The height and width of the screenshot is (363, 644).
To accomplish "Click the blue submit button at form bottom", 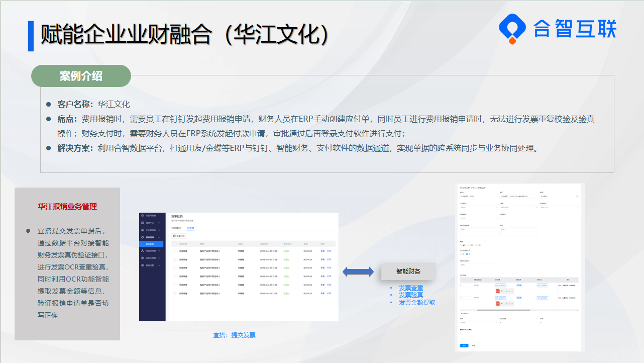I will coord(464,345).
